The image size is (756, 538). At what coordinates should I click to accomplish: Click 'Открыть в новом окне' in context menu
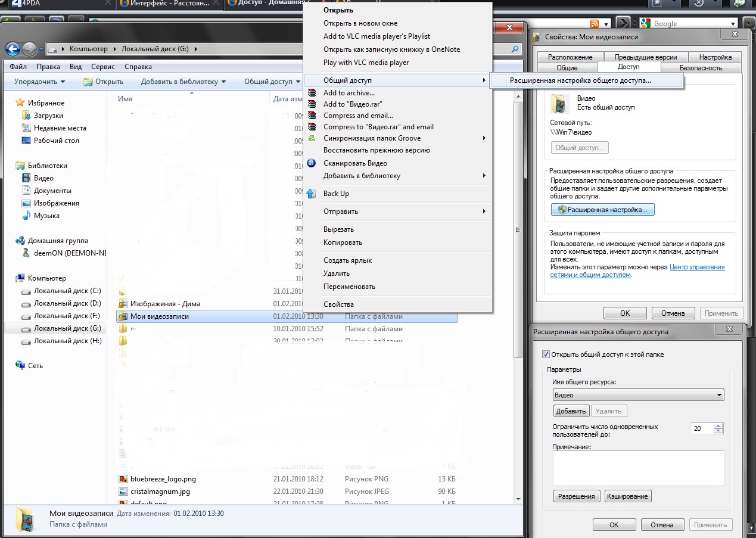click(x=360, y=23)
